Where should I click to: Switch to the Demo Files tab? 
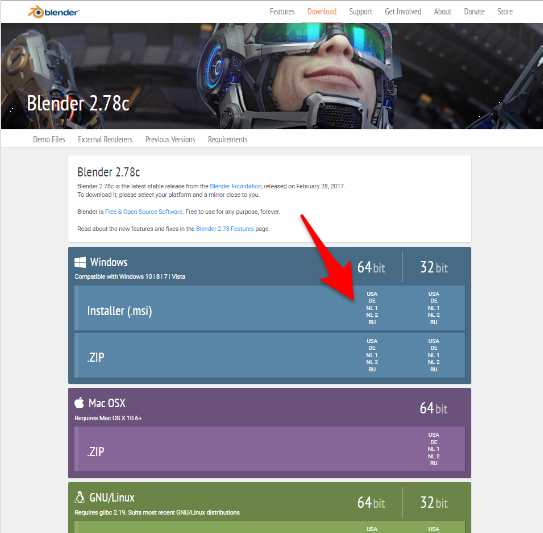click(x=49, y=139)
